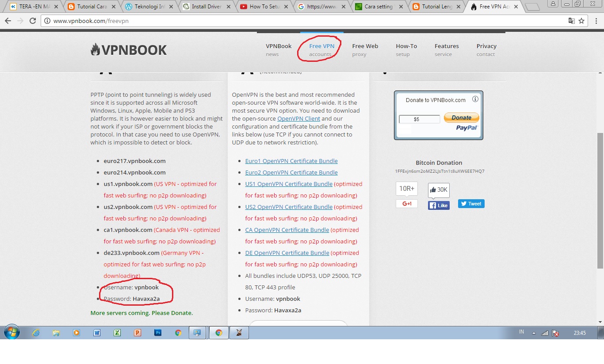The image size is (604, 364).
Task: Click the taskbar clock 23:45
Action: tap(579, 333)
